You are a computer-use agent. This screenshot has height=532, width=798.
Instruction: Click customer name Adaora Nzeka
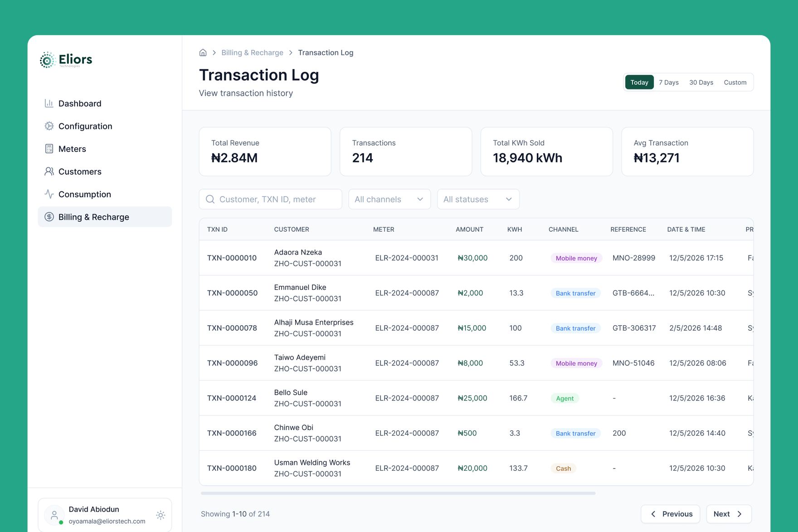pos(298,252)
